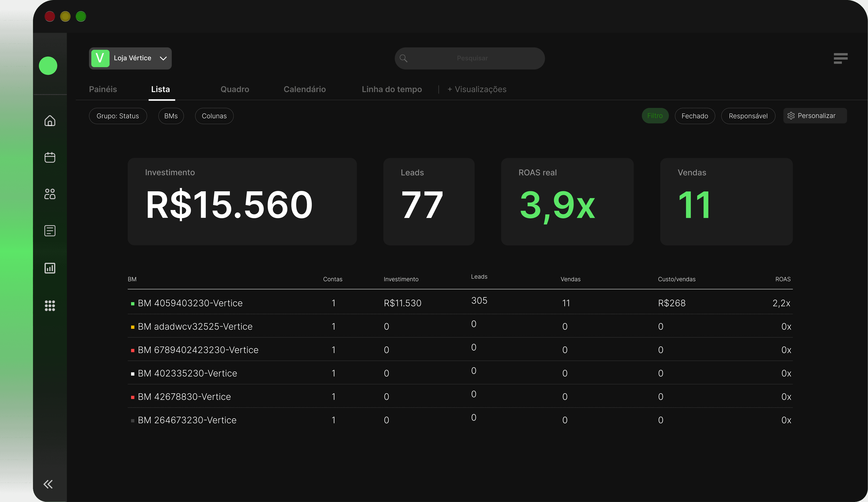Toggle the green Filtro pill
Image resolution: width=868 pixels, height=502 pixels.
(655, 116)
